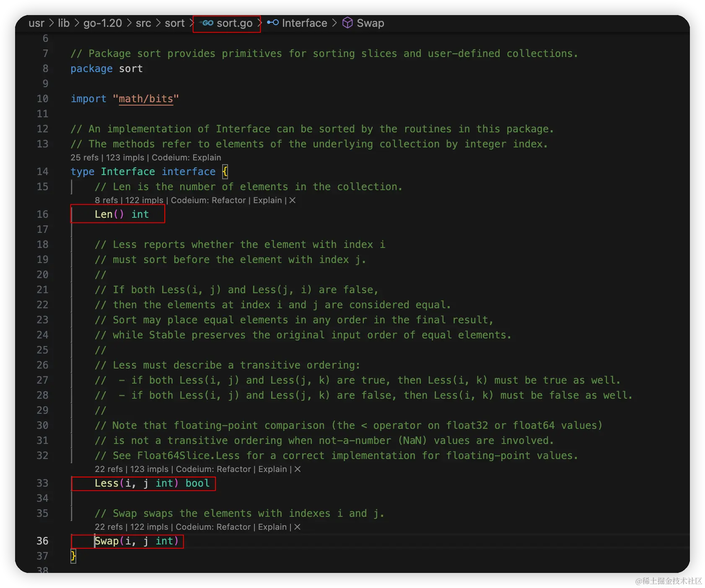
Task: Click Explain in the lens above Swap(i, j int)
Action: [x=272, y=527]
